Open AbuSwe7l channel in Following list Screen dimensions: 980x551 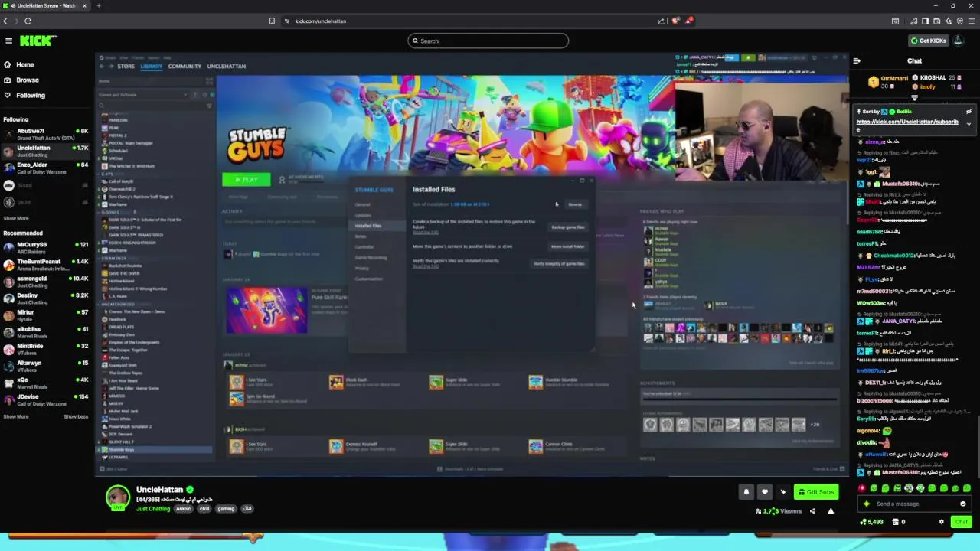pos(46,134)
